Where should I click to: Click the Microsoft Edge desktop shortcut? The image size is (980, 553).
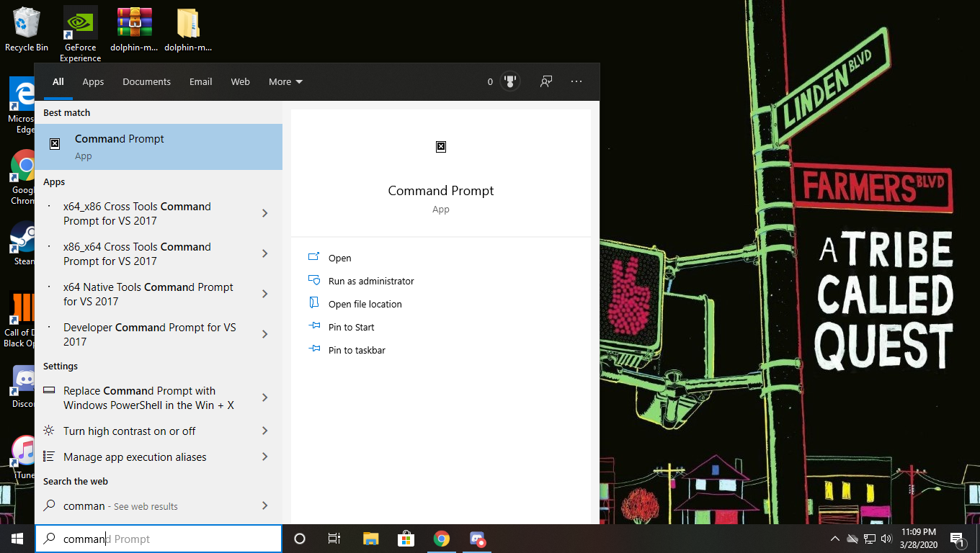22,106
